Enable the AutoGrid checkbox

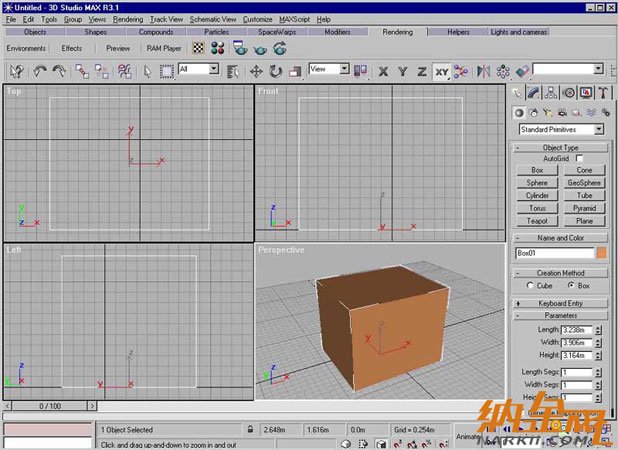(579, 158)
